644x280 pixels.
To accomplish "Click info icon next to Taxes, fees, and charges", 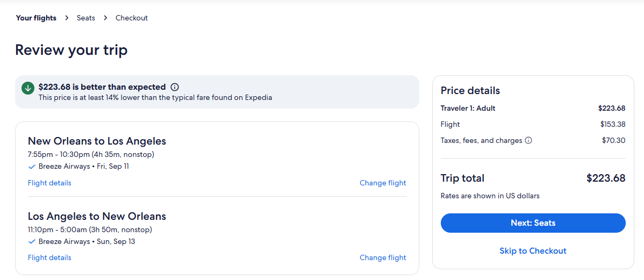I will tap(528, 140).
